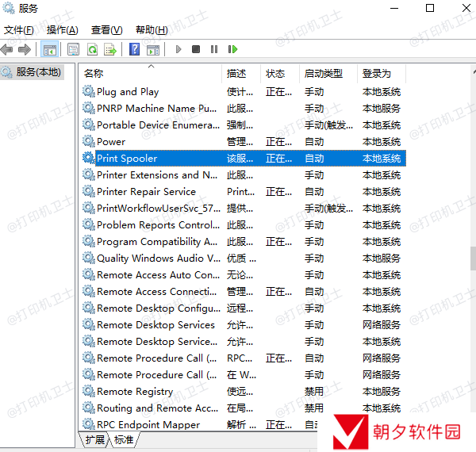The image size is (476, 452).
Task: Select Routing and Remote Acc... service
Action: tap(157, 408)
